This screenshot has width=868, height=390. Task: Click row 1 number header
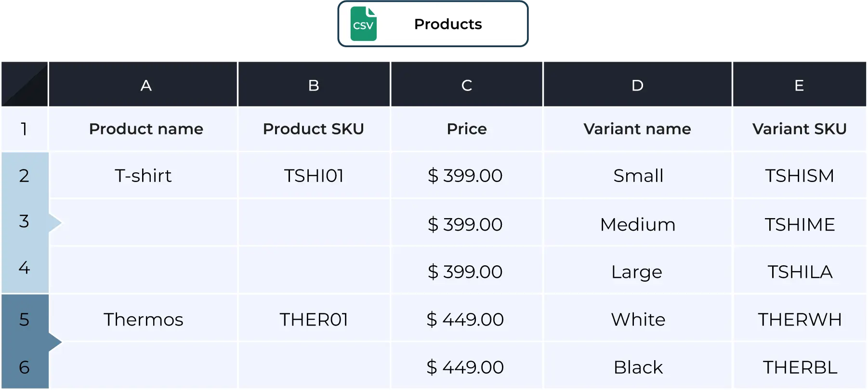tap(25, 129)
